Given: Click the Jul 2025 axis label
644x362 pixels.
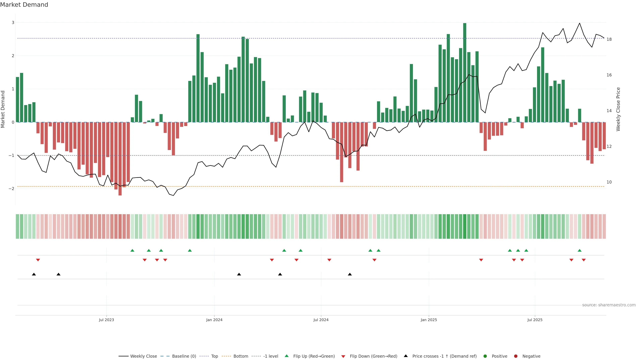Looking at the screenshot, I should pos(535,320).
